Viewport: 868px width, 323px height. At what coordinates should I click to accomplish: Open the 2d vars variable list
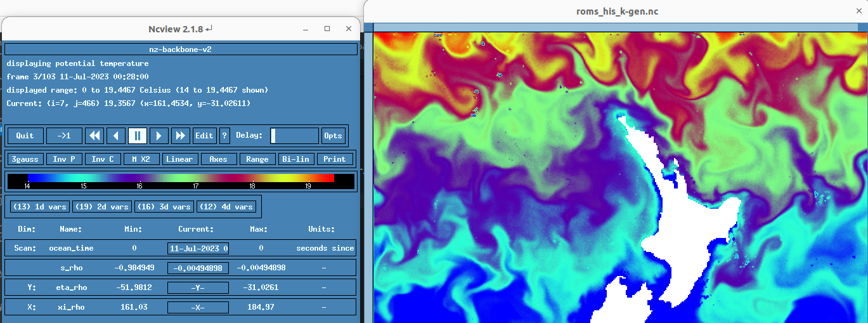(x=101, y=207)
